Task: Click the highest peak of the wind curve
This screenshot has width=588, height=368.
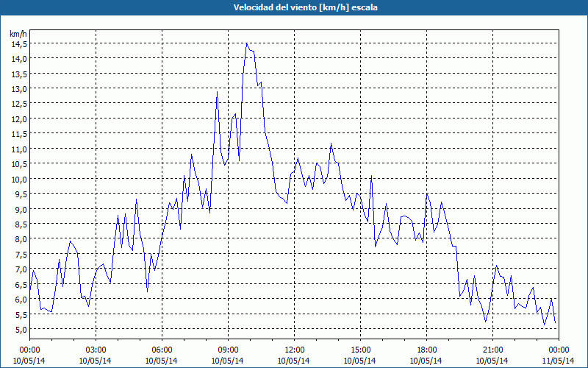Action: click(x=246, y=43)
